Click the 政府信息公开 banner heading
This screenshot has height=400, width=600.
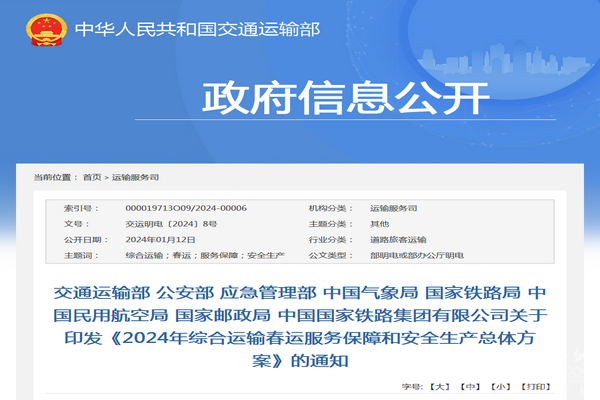click(346, 98)
